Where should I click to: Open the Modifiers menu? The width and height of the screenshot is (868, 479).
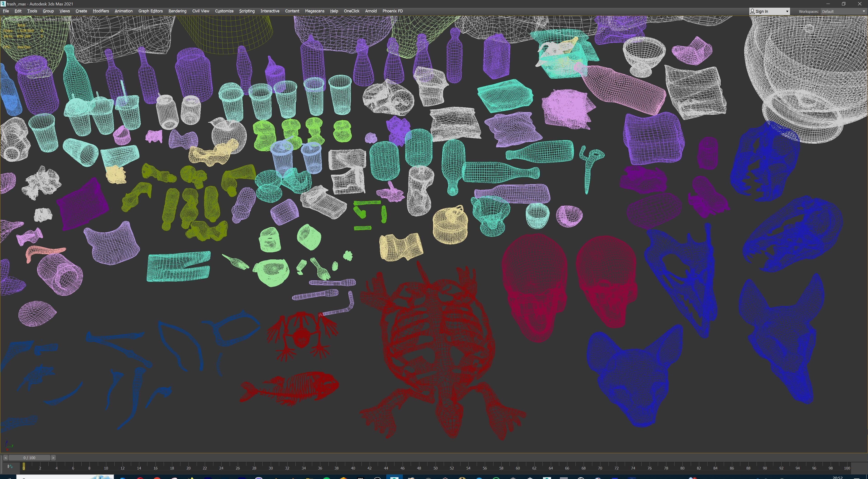(101, 11)
